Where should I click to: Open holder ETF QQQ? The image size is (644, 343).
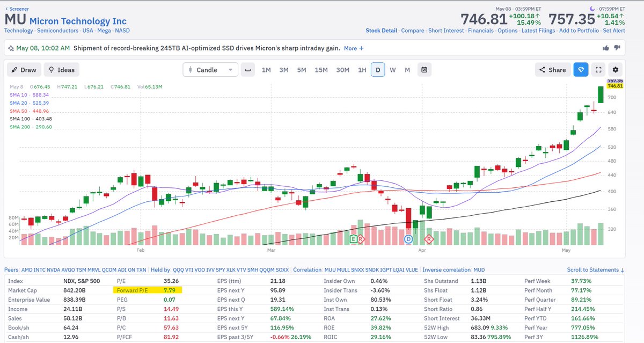point(179,270)
